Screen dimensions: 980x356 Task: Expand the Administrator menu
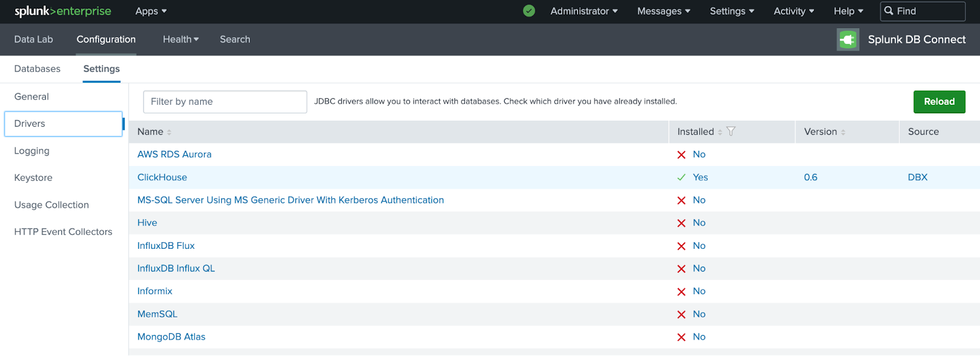[584, 11]
